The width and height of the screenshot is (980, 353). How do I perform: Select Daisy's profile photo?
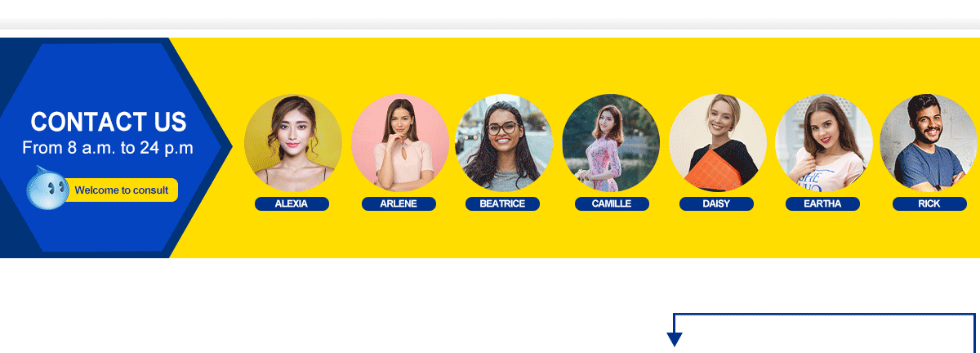click(718, 143)
